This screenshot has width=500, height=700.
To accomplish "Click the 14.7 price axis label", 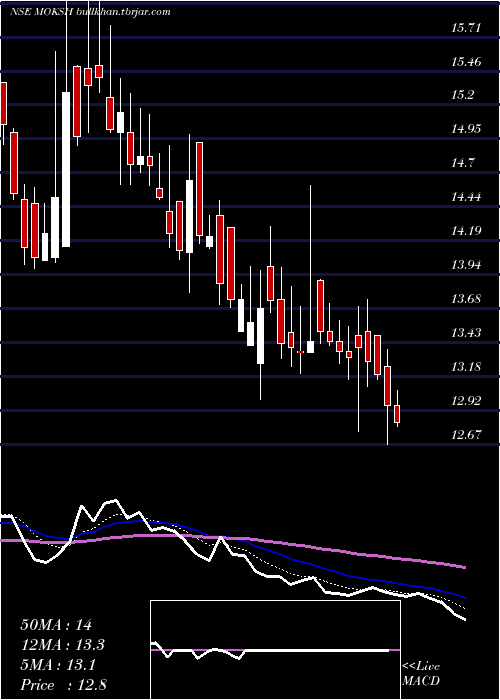I will [463, 163].
